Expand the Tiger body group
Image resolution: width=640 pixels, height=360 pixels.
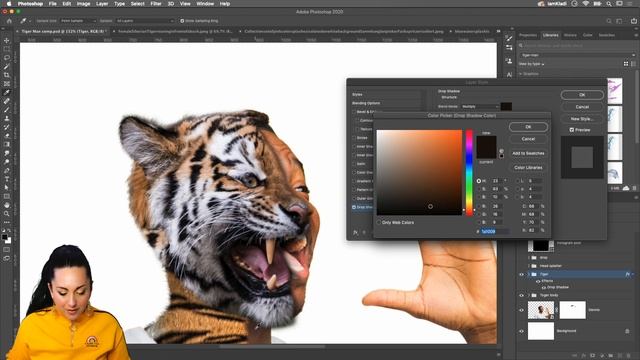[529, 295]
